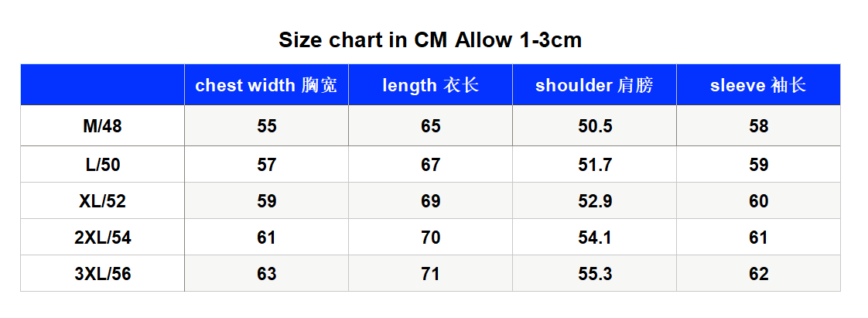Select the length value 71
868x318 pixels.
[x=431, y=274]
